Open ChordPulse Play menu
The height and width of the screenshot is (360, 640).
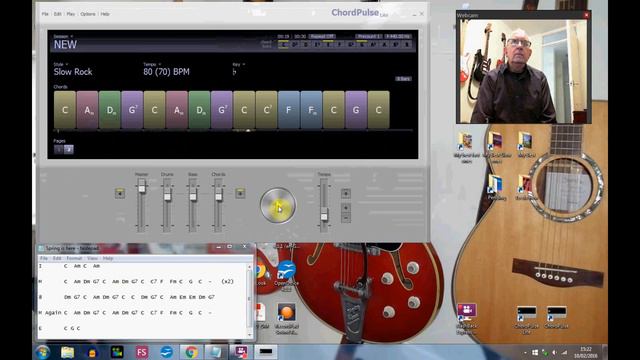click(71, 14)
